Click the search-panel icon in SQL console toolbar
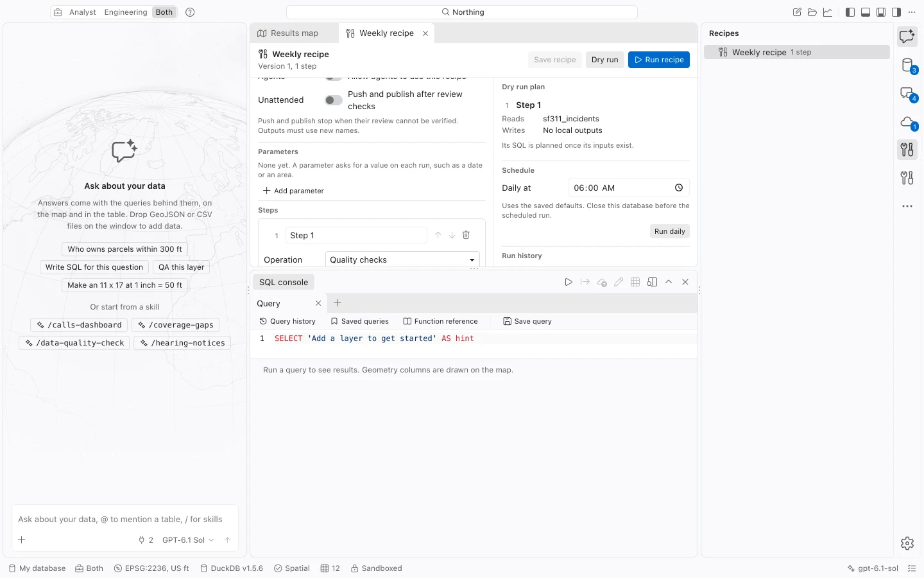Screen dimensions: 924x578 click(x=652, y=282)
